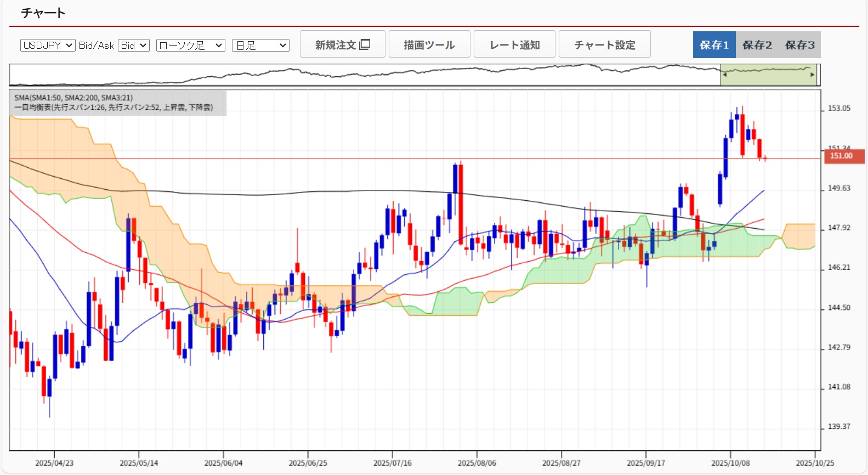868x475 pixels.
Task: Click the red 151.00 current price label
Action: coord(841,156)
